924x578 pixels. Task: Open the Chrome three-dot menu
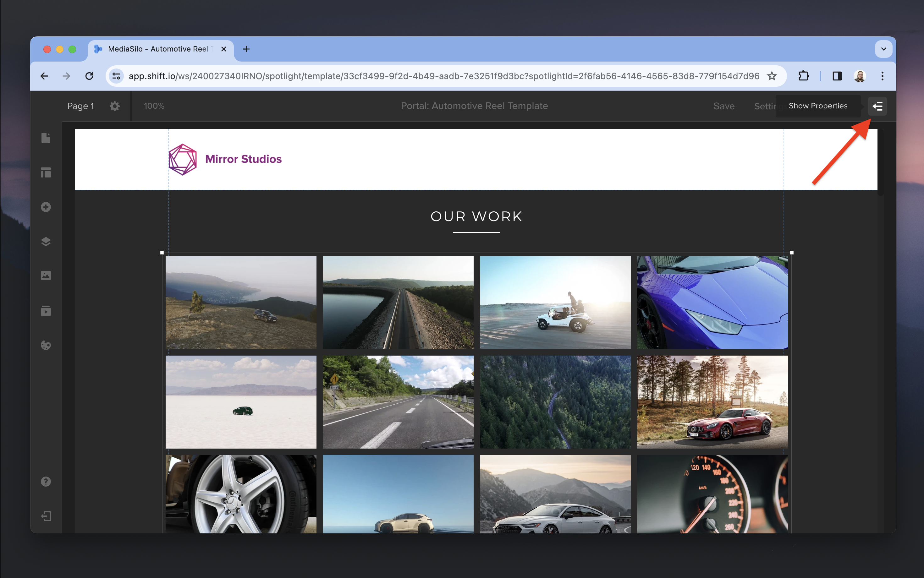[x=882, y=76]
